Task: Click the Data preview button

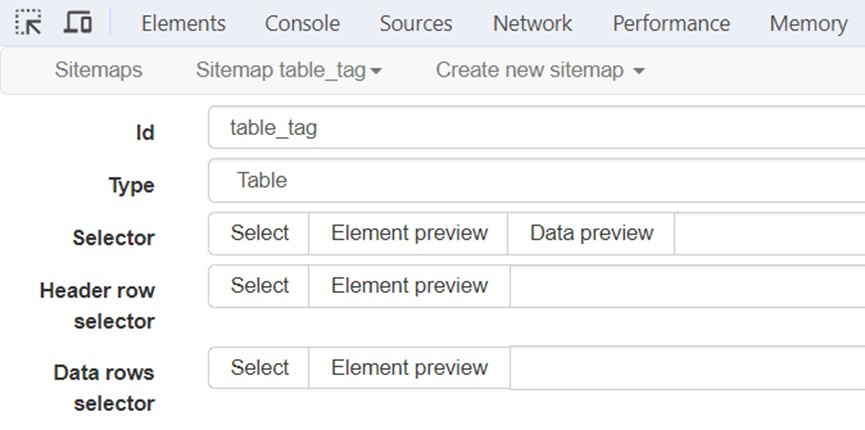Action: pos(591,233)
